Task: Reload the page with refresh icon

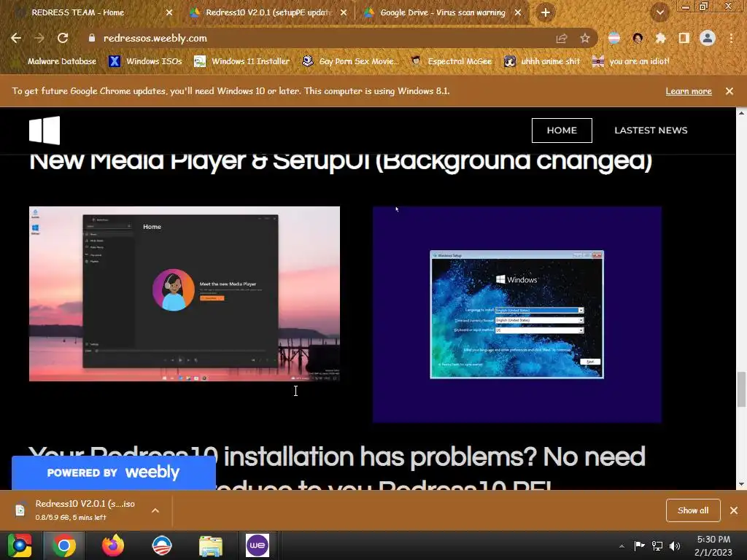Action: (x=63, y=38)
